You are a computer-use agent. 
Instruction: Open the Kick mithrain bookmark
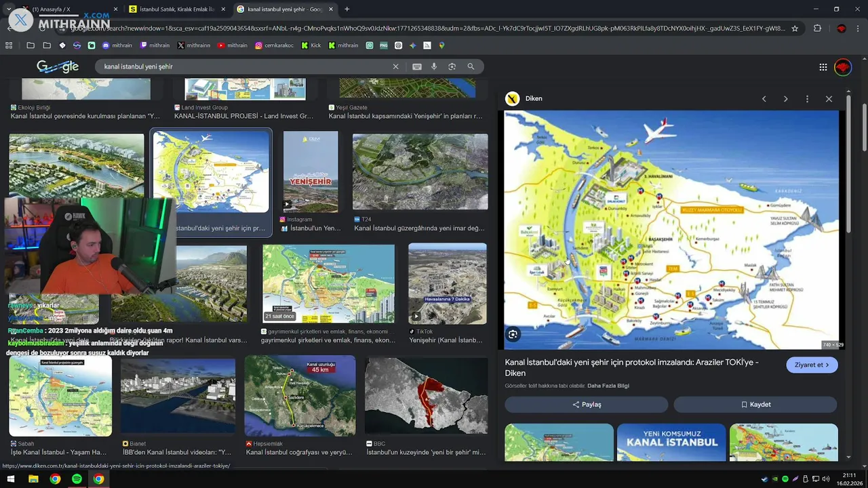click(343, 45)
